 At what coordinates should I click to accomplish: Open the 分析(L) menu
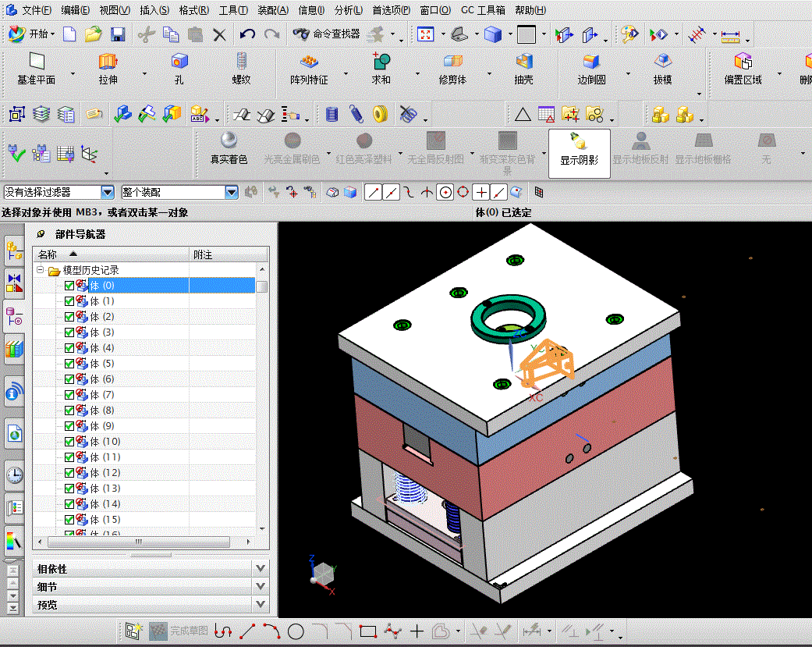coord(348,10)
